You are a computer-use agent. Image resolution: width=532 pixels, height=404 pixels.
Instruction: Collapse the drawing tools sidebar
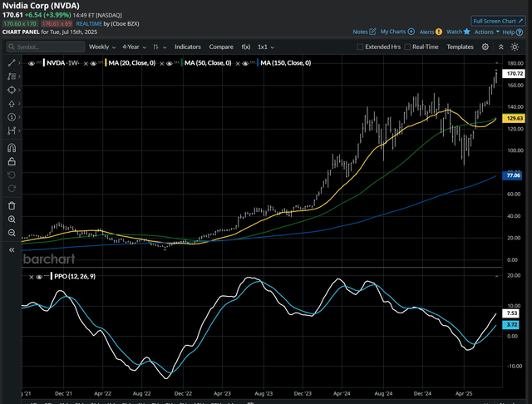point(12,250)
